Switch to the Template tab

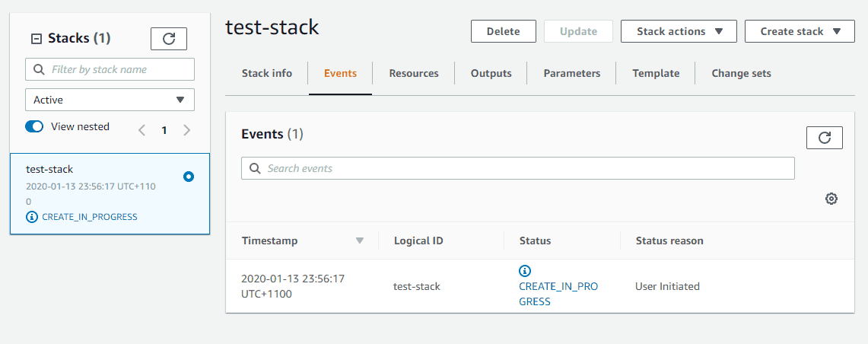coord(656,73)
